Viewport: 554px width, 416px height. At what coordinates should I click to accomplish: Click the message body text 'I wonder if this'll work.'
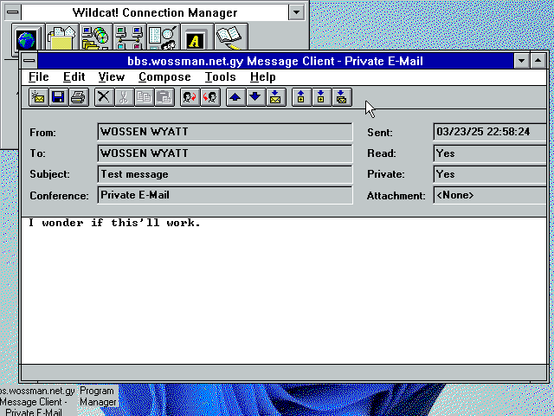click(114, 223)
